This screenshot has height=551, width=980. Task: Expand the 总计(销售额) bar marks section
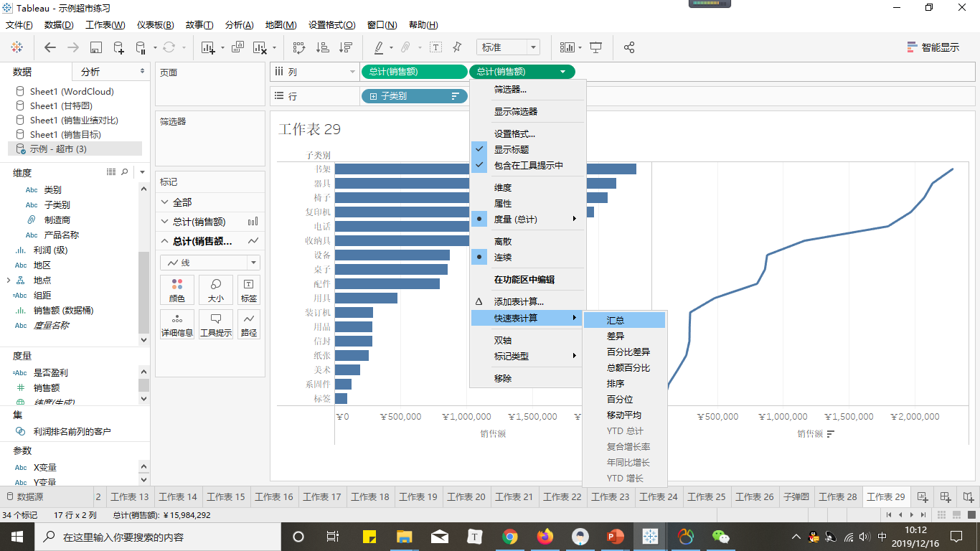click(x=165, y=222)
